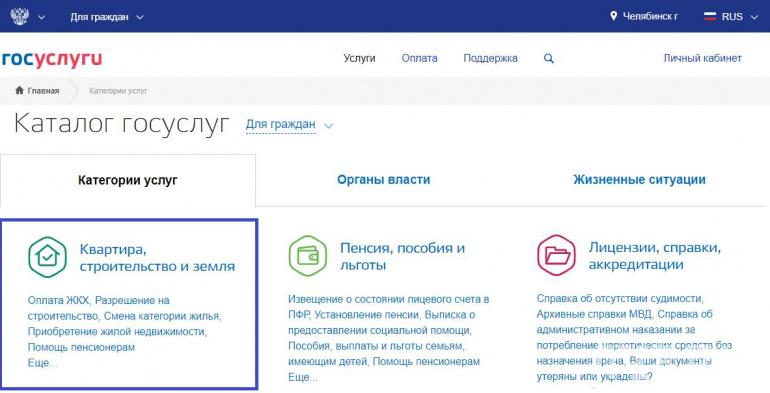
Task: Open the Оплата menu item
Action: coord(419,58)
